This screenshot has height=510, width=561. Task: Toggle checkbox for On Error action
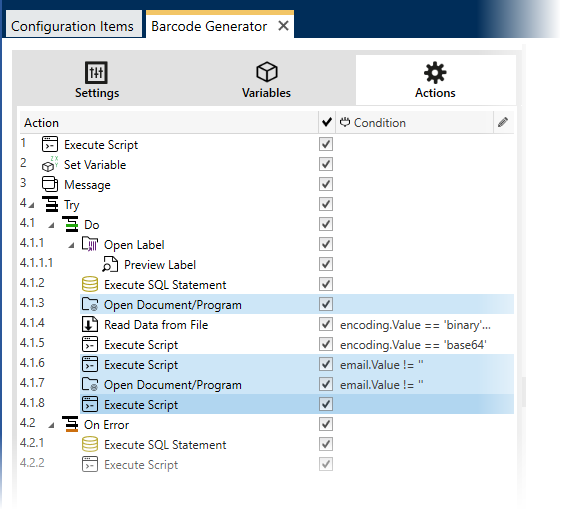(x=326, y=424)
